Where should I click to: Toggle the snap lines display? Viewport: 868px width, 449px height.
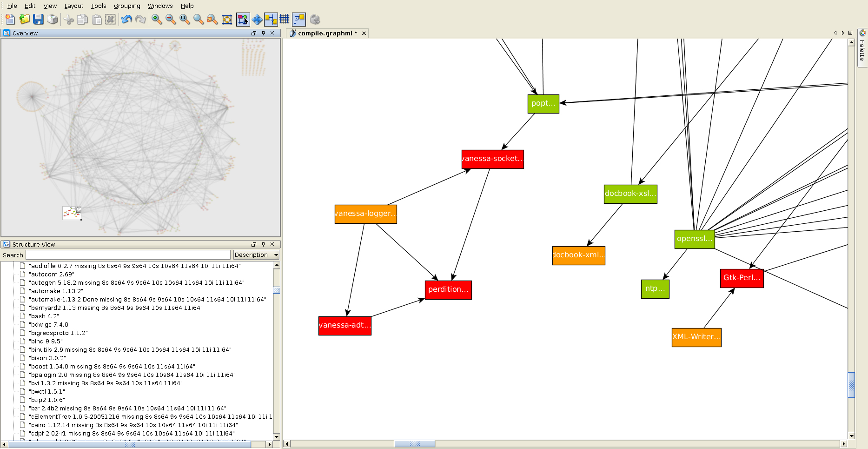click(x=271, y=20)
